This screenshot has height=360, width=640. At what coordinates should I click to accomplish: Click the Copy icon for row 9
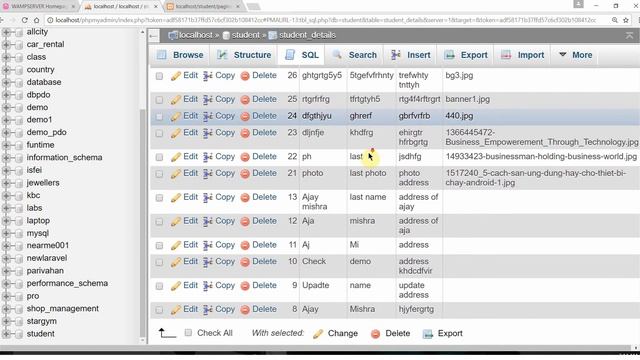[x=208, y=286]
